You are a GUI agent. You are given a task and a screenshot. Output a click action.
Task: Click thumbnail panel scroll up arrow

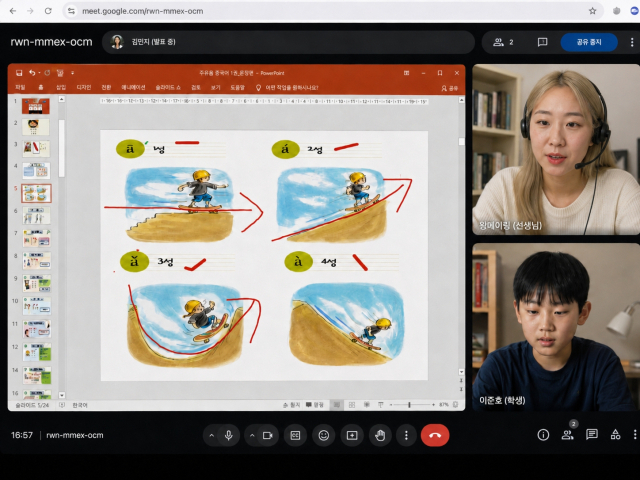tap(62, 99)
